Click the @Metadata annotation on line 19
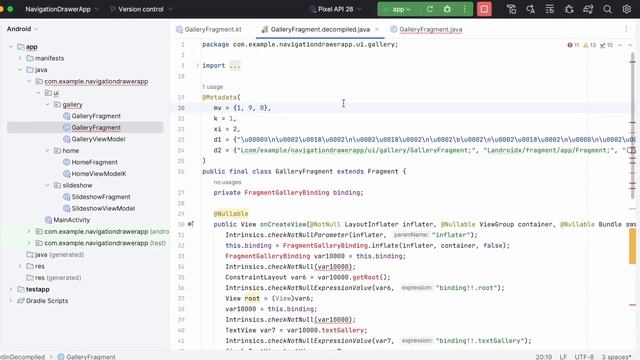 220,97
